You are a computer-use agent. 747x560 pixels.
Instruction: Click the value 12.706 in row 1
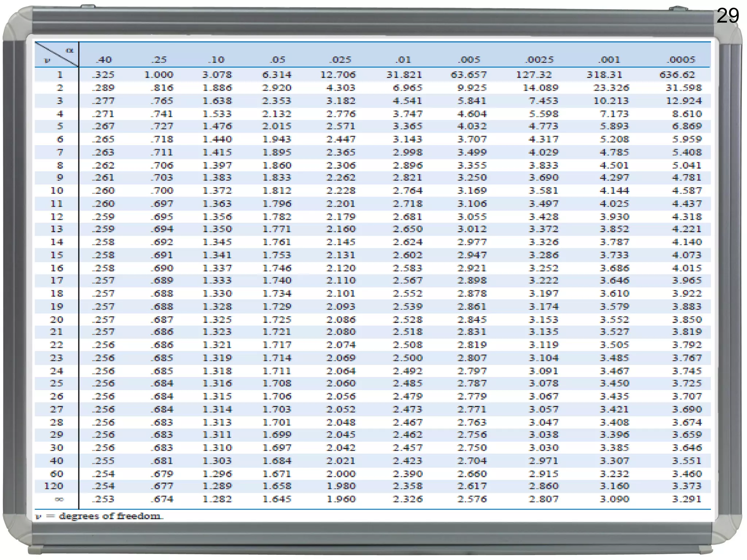point(338,75)
